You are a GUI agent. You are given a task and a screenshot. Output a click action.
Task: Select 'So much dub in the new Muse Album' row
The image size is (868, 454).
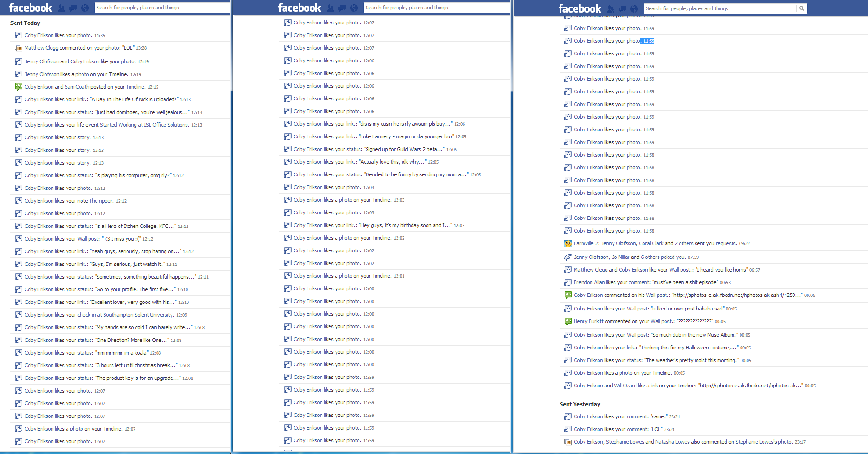click(x=713, y=335)
